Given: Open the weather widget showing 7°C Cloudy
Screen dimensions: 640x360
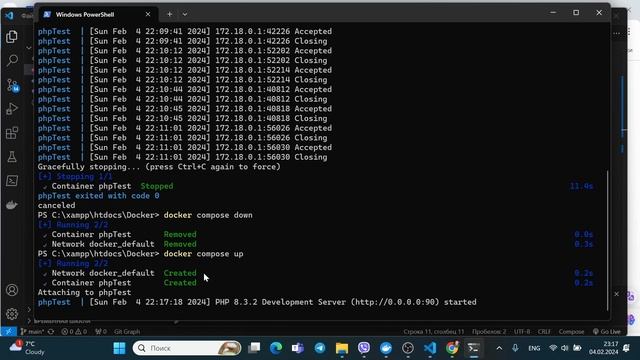Looking at the screenshot, I should click(x=27, y=348).
